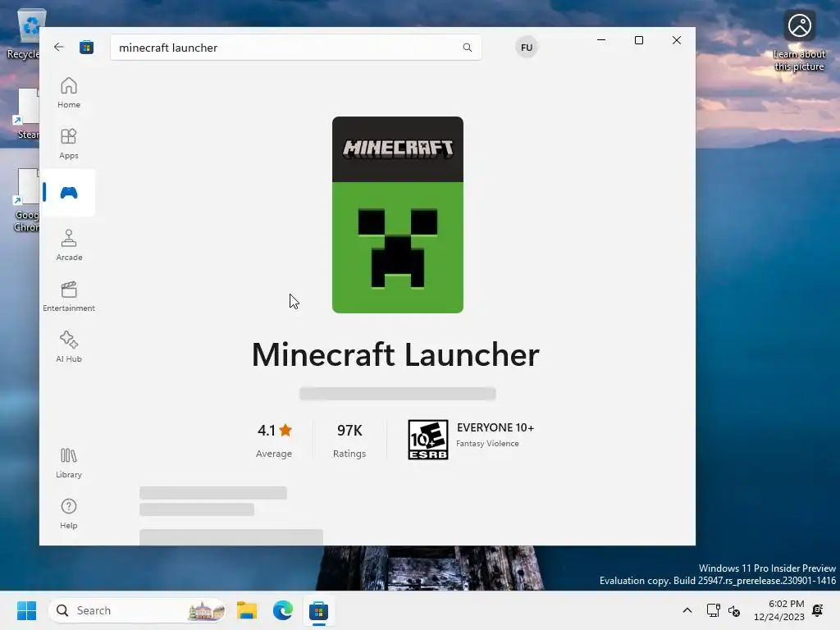Image resolution: width=840 pixels, height=630 pixels.
Task: Open the Home section in sidebar
Action: (x=69, y=93)
